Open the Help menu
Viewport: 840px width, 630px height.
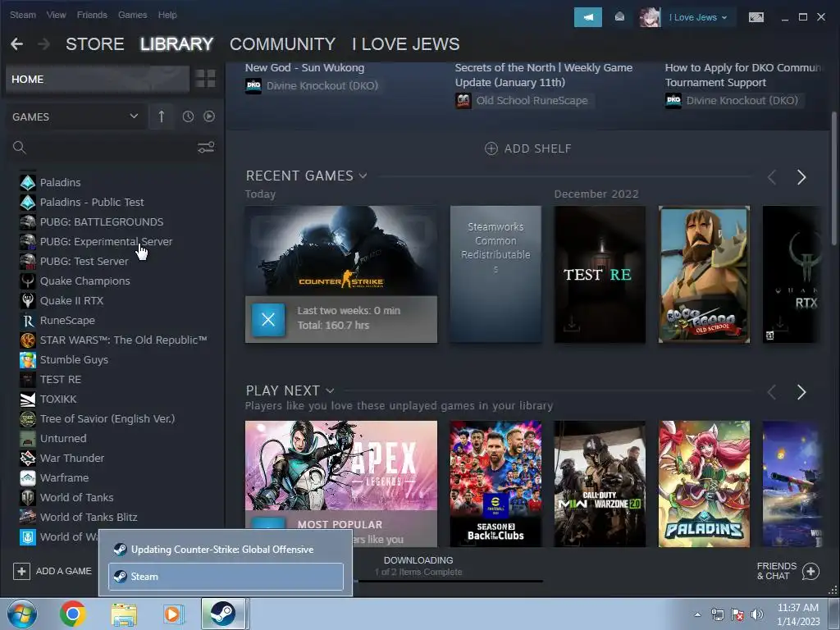click(167, 15)
